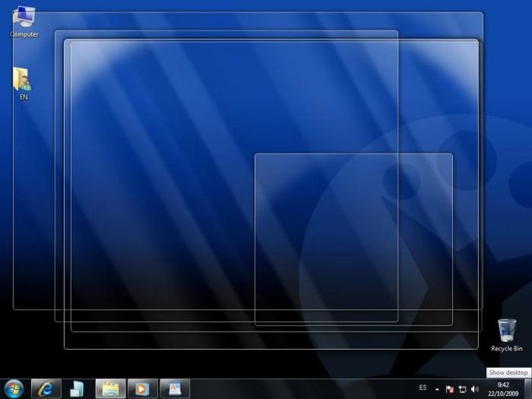
Task: Open the Windows Start menu orb
Action: click(13, 389)
